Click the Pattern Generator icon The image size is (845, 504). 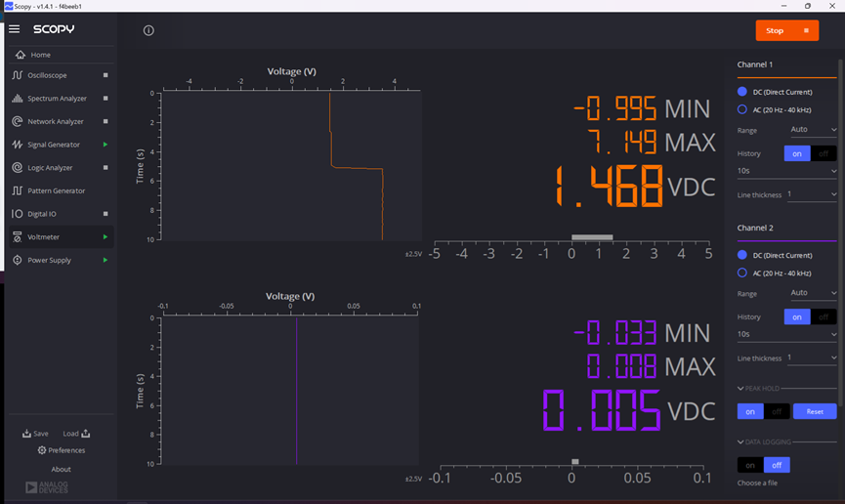coord(18,190)
